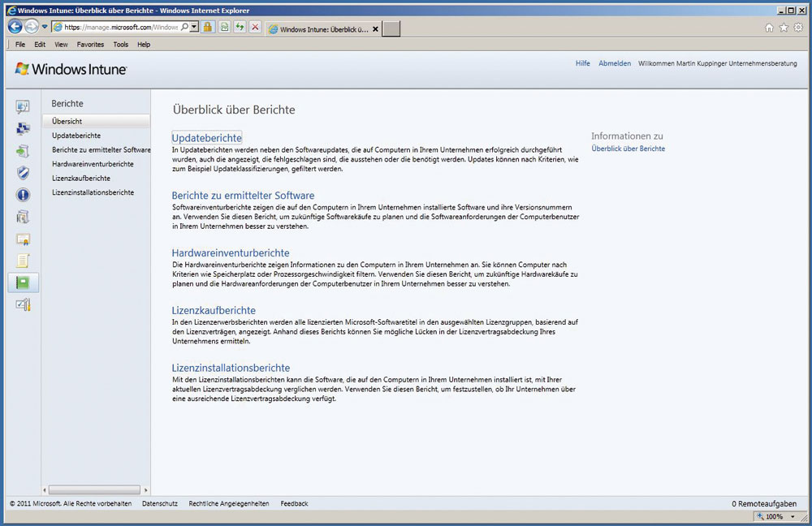Select the Windows Intune browser tab
Screen dimensions: 812x526
tap(324, 29)
